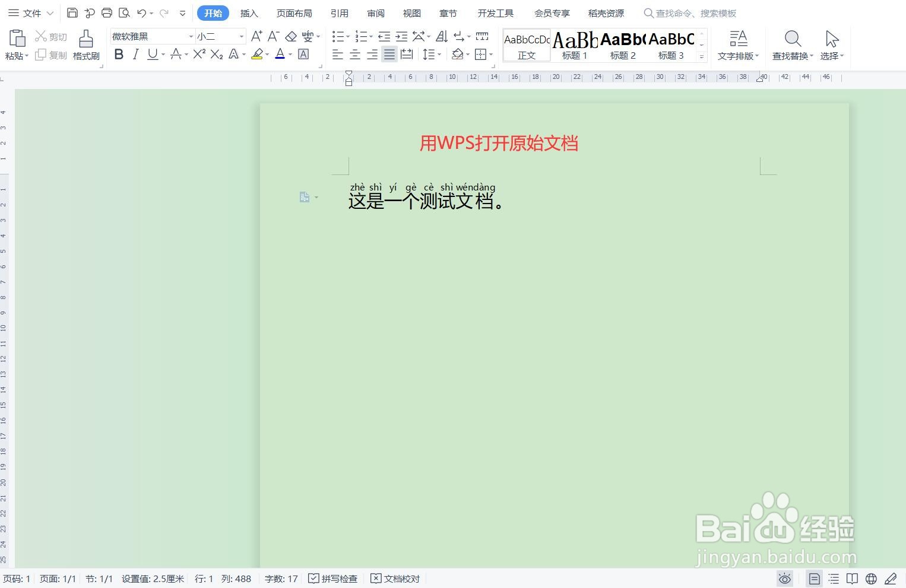Toggle align left

338,55
